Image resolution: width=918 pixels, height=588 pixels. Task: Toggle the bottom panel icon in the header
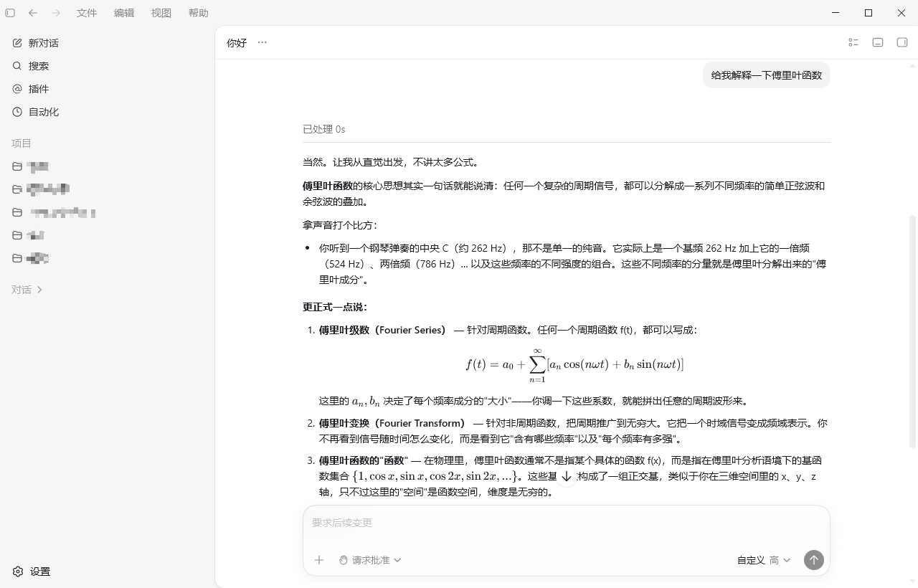(878, 42)
